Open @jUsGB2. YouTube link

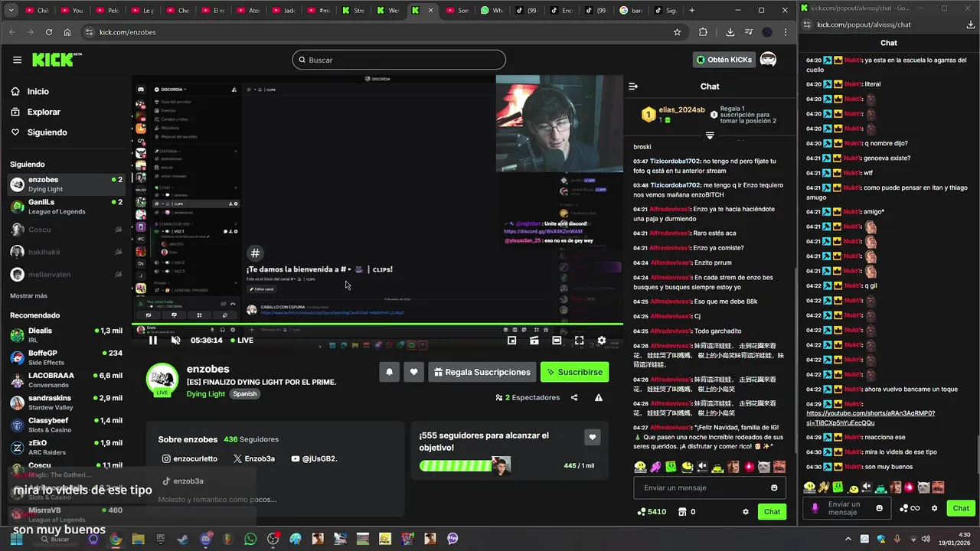click(x=314, y=459)
